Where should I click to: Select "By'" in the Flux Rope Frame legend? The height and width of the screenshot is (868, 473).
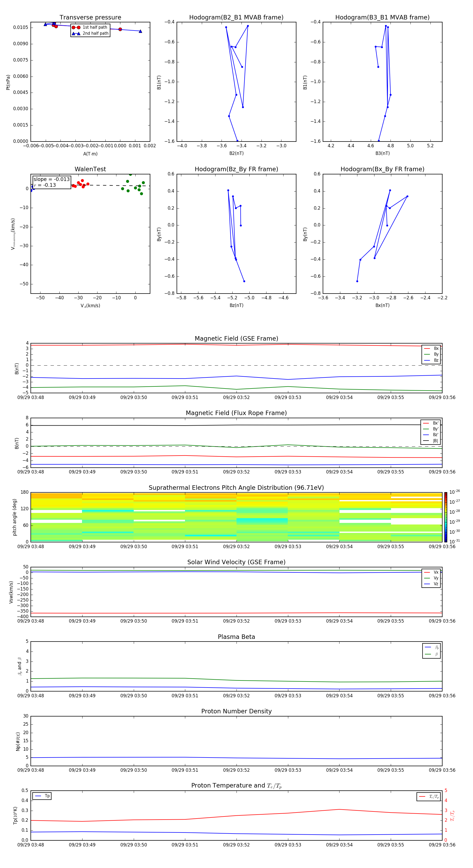tap(431, 429)
